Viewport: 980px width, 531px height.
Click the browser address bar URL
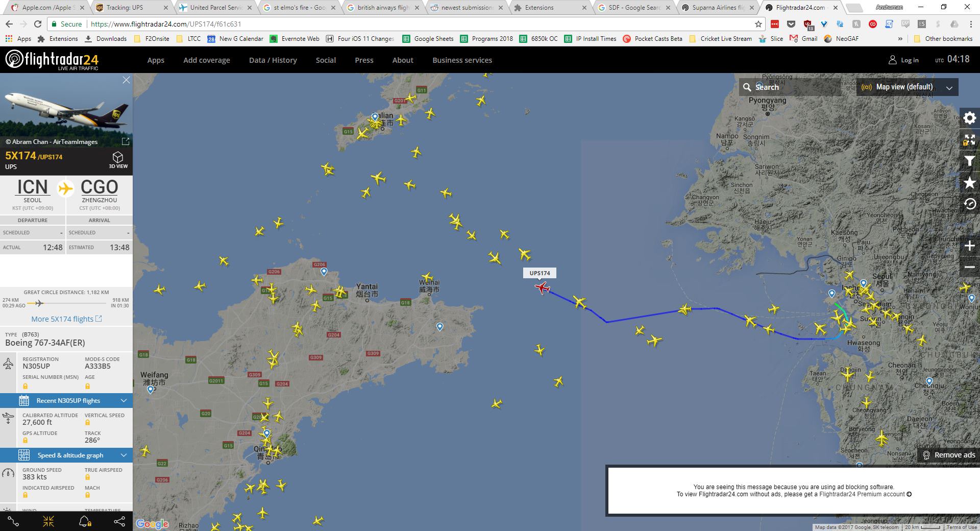(x=165, y=24)
